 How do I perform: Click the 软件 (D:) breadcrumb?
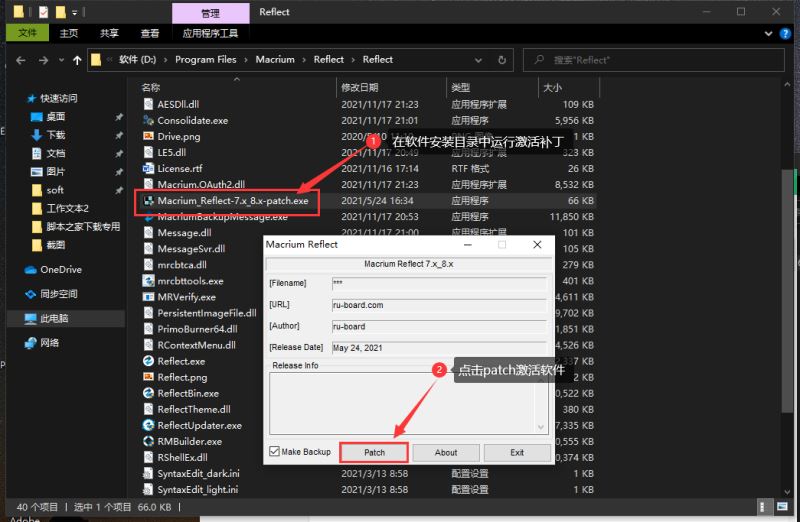point(137,60)
